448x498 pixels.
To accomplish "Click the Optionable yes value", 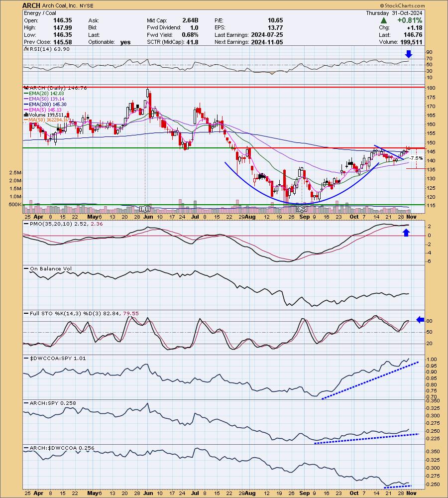I will (x=125, y=42).
